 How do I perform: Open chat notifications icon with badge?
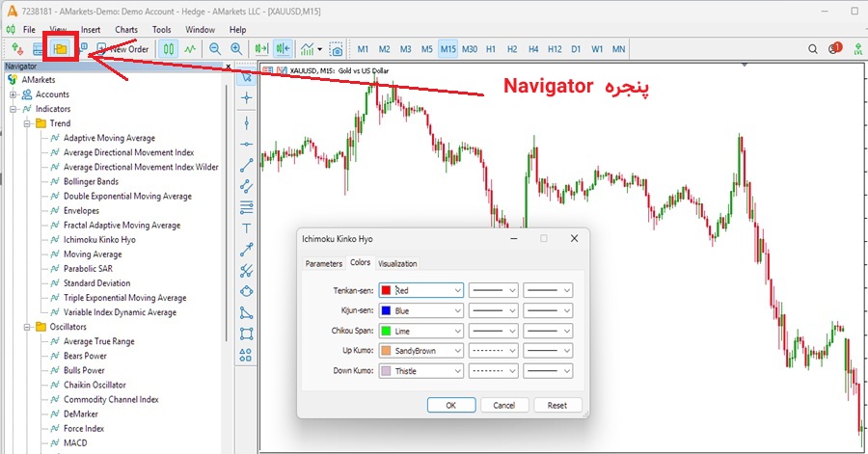pos(835,48)
